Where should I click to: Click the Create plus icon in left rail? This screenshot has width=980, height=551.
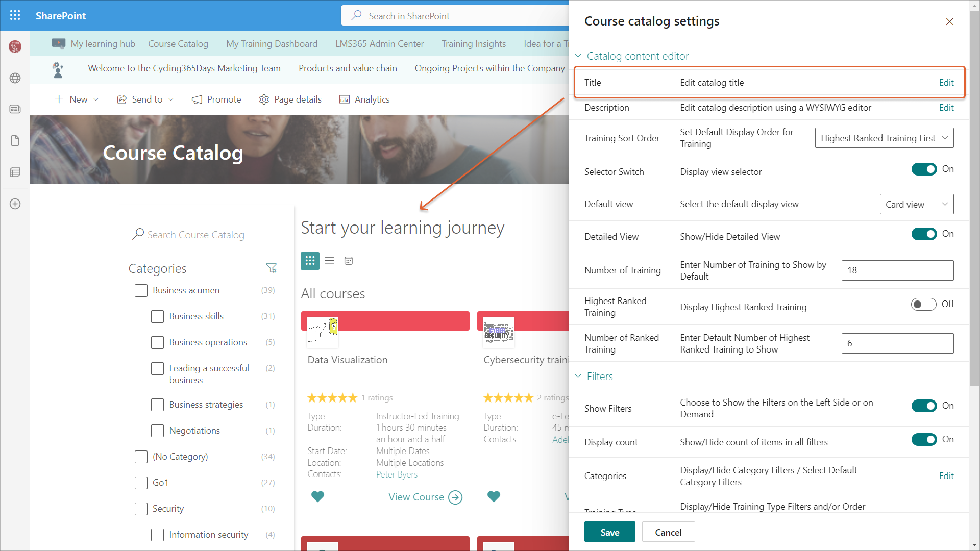pyautogui.click(x=15, y=204)
